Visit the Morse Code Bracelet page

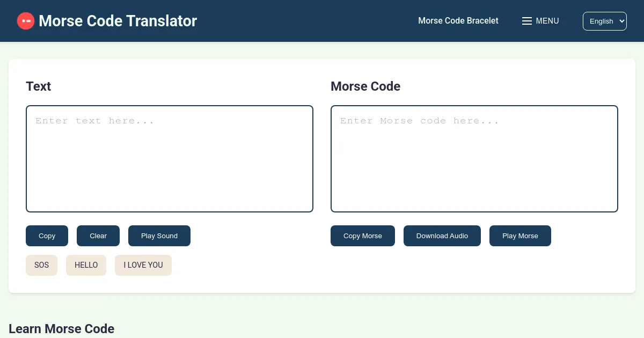458,21
